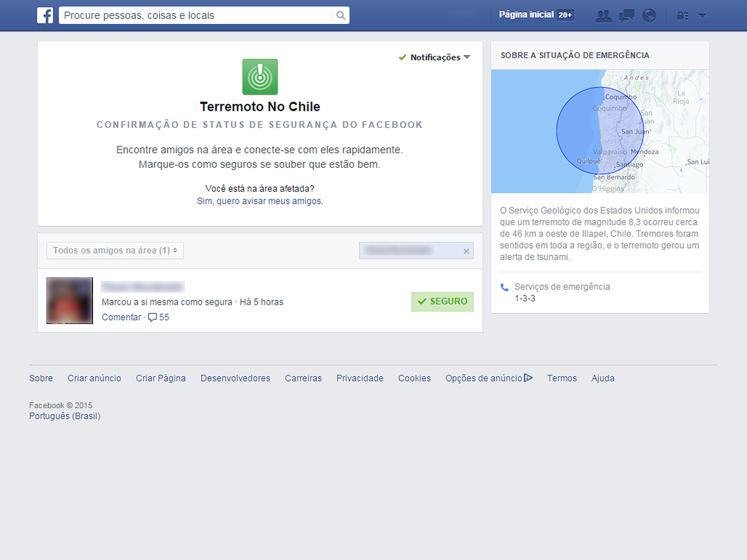The image size is (747, 560).
Task: Click the Facebook logo icon
Action: pyautogui.click(x=45, y=15)
